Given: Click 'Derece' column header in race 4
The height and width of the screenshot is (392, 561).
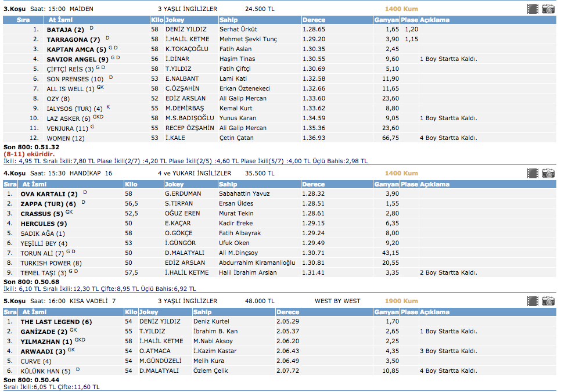Looking at the screenshot, I should pos(314,184).
